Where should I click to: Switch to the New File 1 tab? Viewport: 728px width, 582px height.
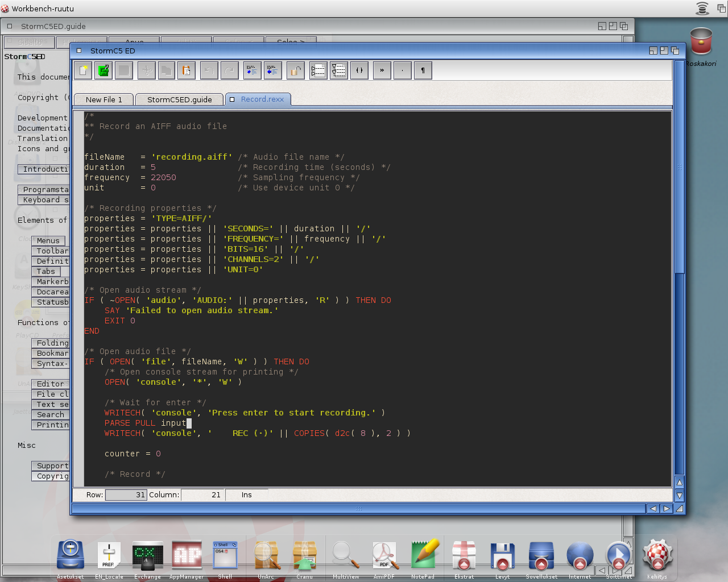(104, 99)
